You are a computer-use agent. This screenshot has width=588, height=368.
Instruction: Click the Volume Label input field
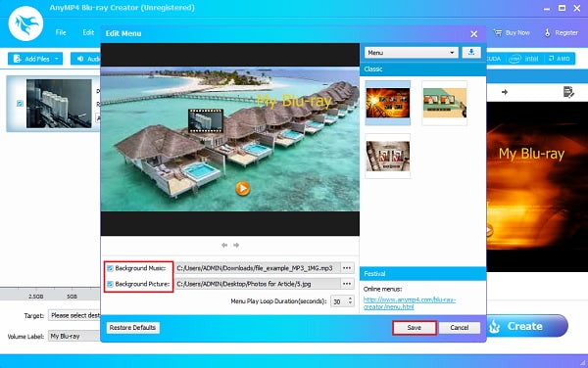[x=74, y=336]
